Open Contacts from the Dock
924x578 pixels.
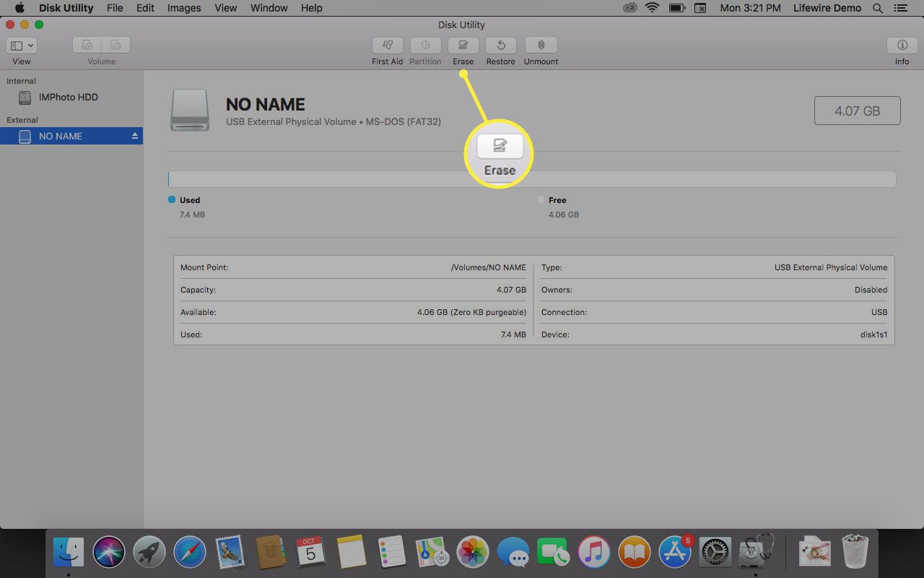271,553
